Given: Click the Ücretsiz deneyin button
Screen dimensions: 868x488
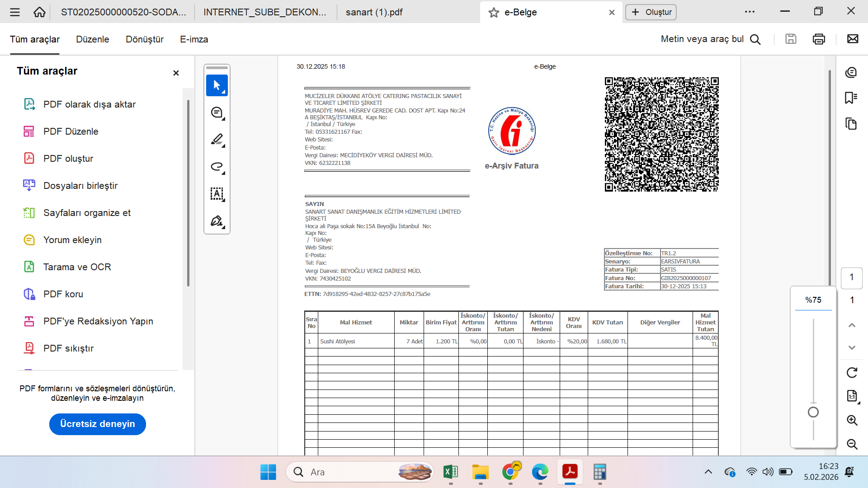Looking at the screenshot, I should pos(98,424).
